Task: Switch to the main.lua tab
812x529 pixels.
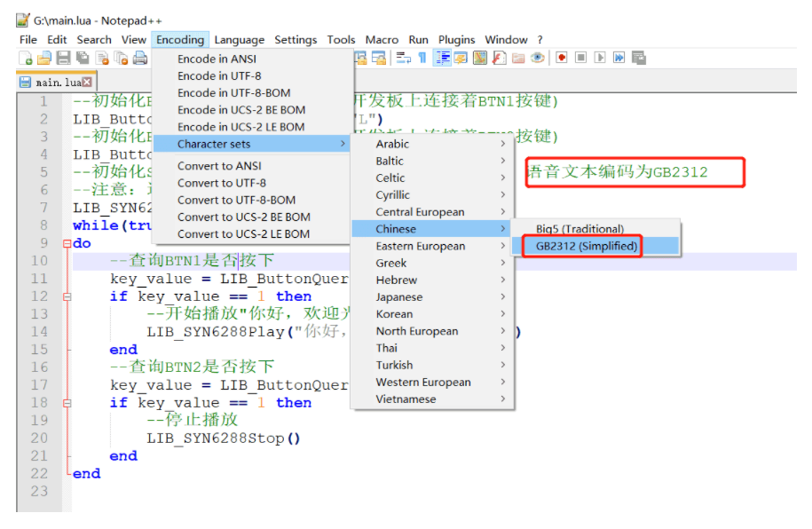Action: pyautogui.click(x=56, y=82)
